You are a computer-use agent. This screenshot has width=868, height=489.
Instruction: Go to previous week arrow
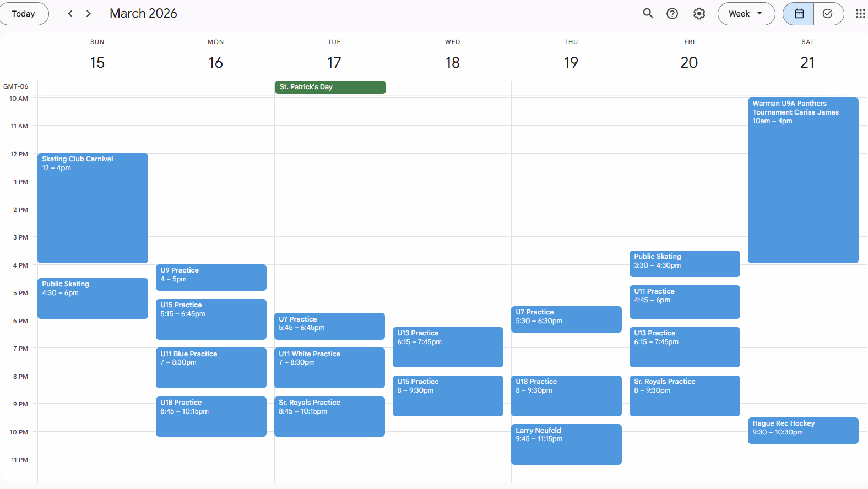(70, 14)
